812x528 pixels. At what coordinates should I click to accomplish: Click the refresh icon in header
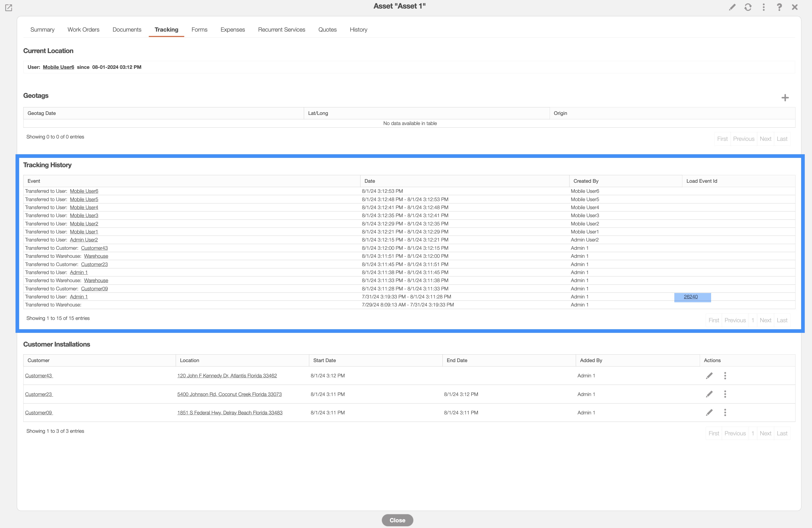click(748, 7)
